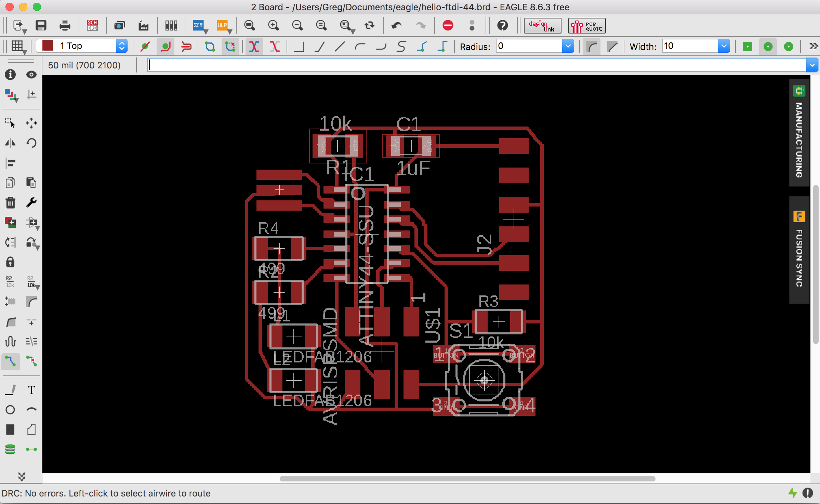Open the command history dropdown
820x504 pixels.
tap(812, 65)
